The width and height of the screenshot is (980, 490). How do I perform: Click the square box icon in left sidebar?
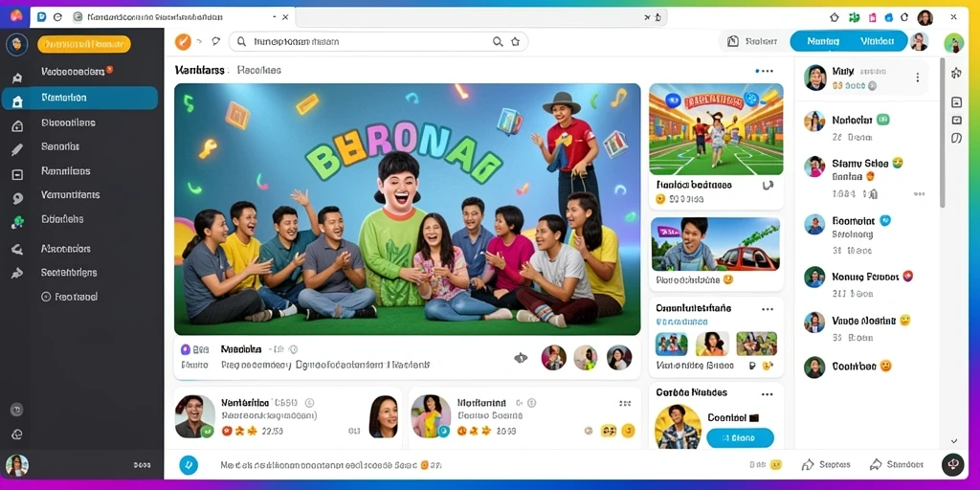tap(17, 175)
